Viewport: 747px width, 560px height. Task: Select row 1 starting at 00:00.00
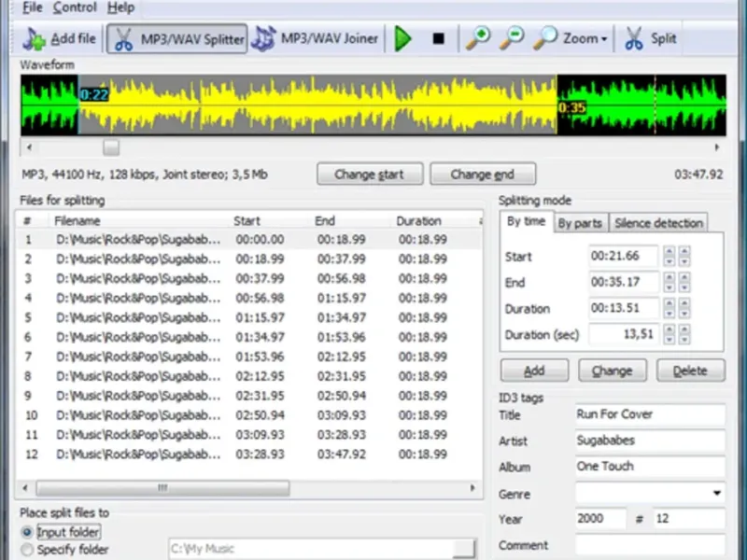tap(249, 239)
